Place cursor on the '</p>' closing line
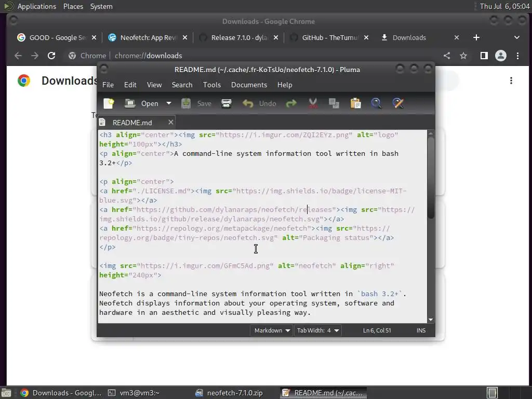Screen dimensions: 532x399 click(107, 247)
